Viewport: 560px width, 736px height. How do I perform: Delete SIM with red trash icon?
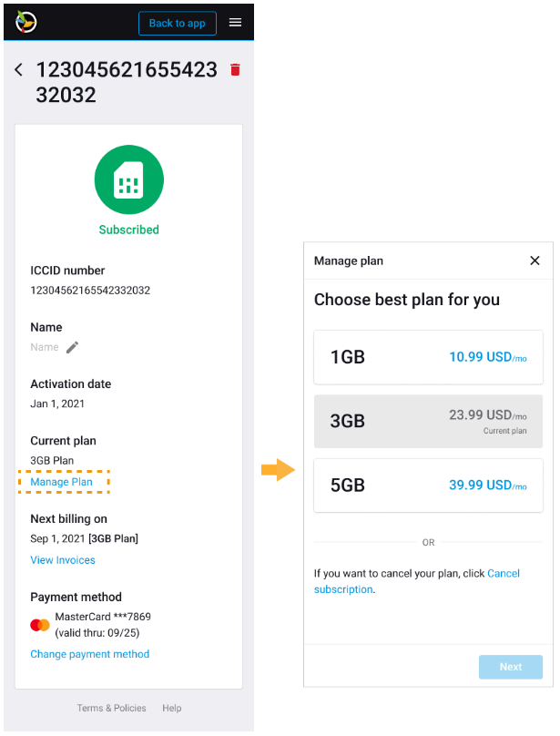235,70
